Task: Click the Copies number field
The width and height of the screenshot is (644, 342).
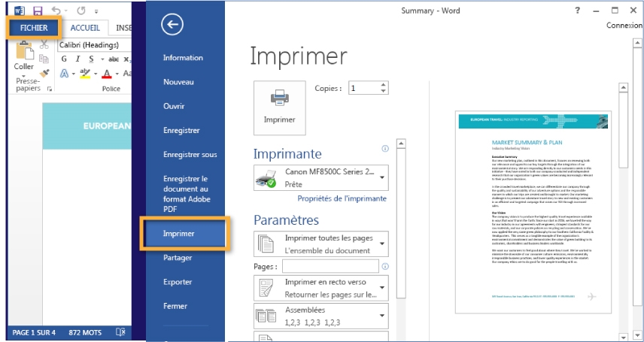Action: 363,88
